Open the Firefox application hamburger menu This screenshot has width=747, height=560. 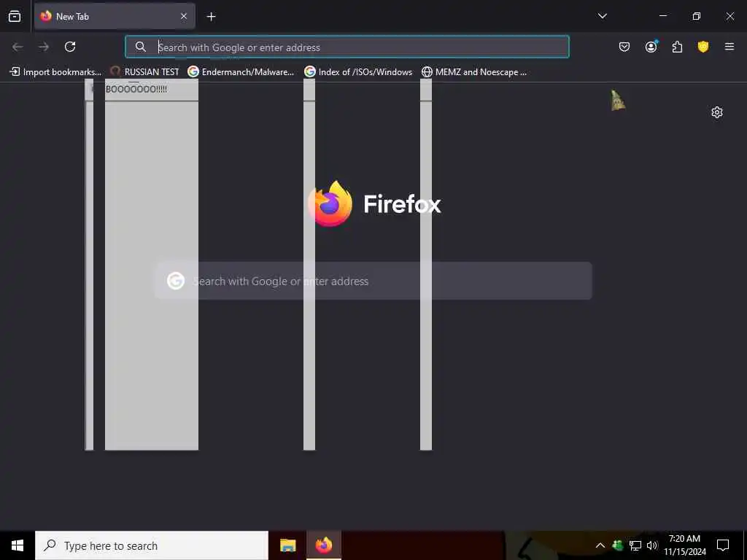(x=729, y=47)
